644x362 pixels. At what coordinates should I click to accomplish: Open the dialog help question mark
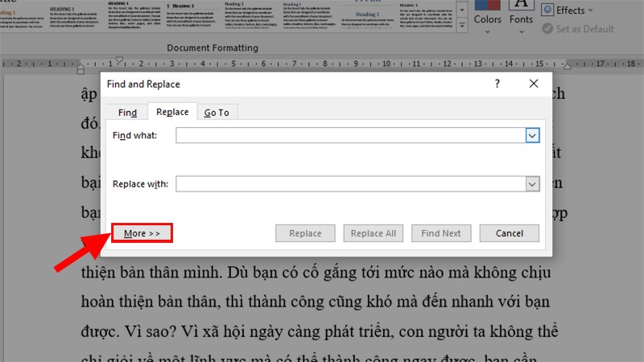click(497, 84)
